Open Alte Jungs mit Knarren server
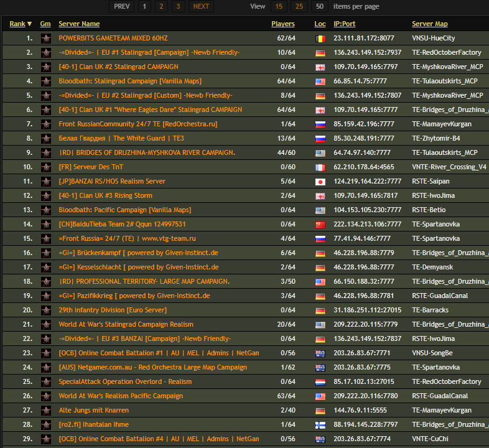The image size is (489, 448). click(x=93, y=410)
